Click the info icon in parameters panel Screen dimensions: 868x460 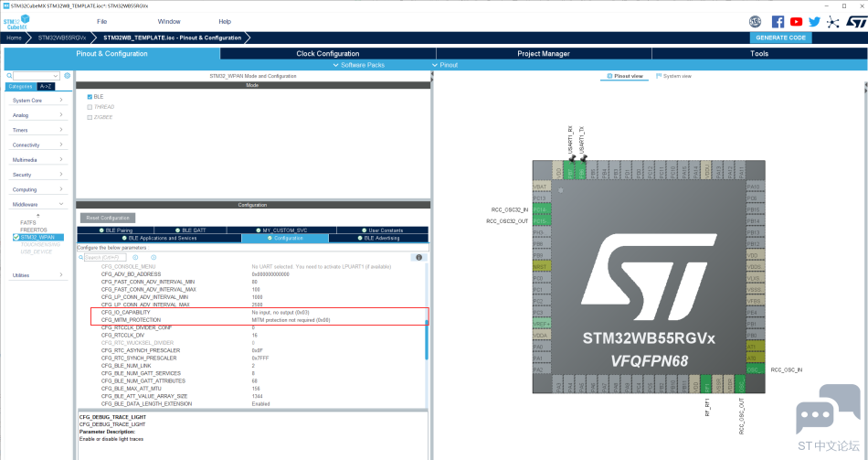(x=419, y=257)
